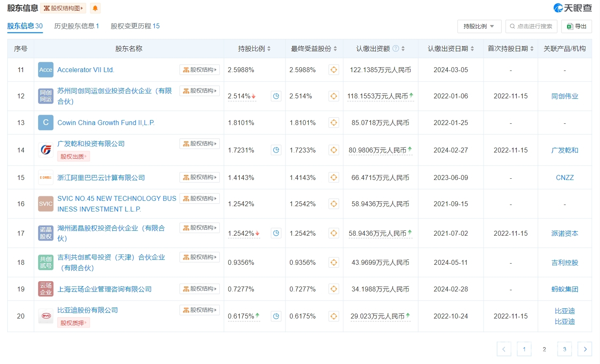Click target icon in 苏州同创同运 row

(334, 96)
